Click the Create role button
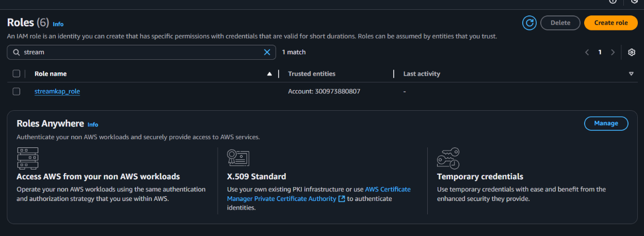 [611, 23]
